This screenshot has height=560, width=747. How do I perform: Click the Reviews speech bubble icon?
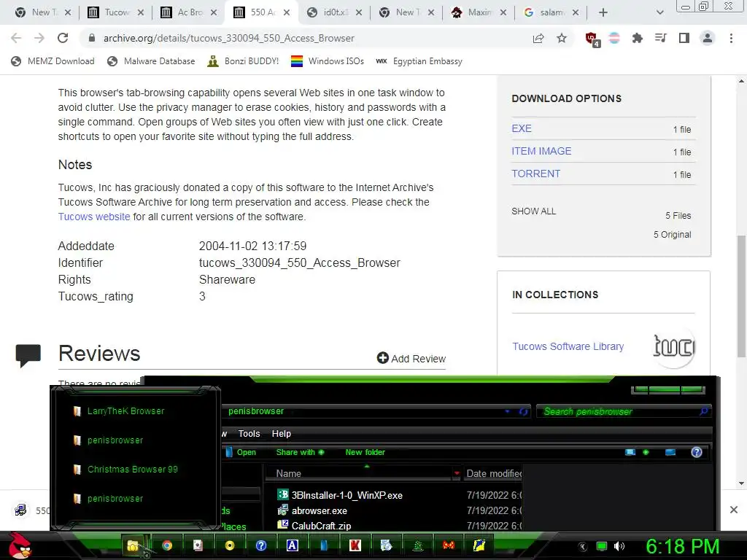pyautogui.click(x=28, y=355)
